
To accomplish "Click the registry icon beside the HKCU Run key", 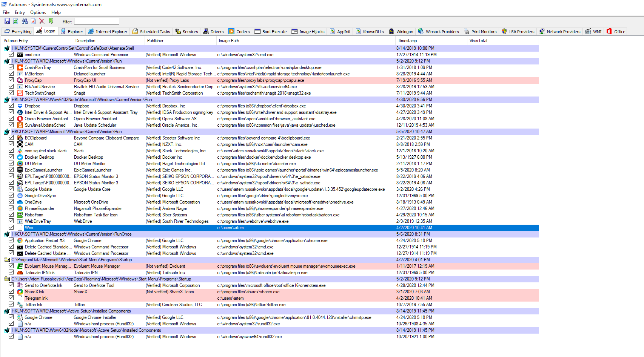I will click(x=6, y=131).
